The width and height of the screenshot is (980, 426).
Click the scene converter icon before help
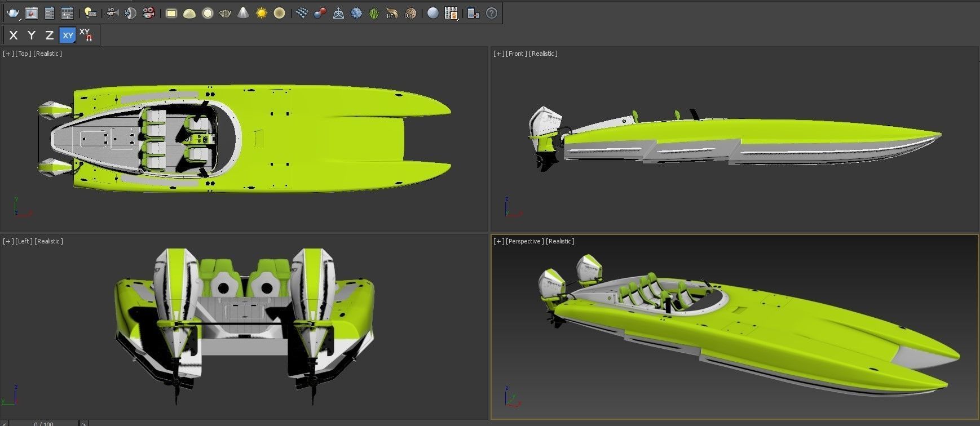(473, 13)
